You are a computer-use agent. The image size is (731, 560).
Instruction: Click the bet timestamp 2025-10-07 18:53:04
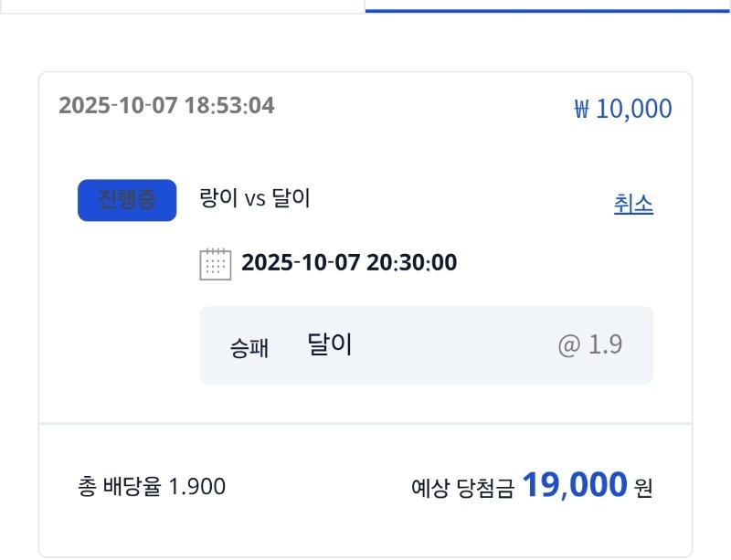click(166, 105)
